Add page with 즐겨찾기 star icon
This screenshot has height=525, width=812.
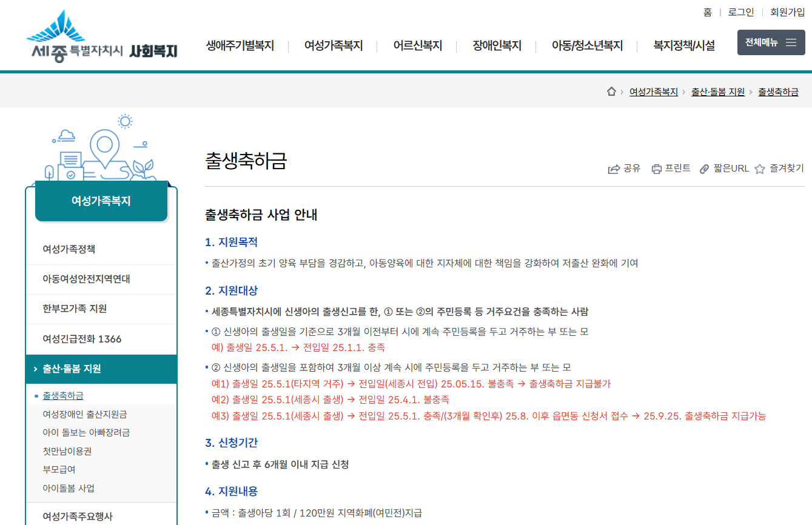click(760, 169)
